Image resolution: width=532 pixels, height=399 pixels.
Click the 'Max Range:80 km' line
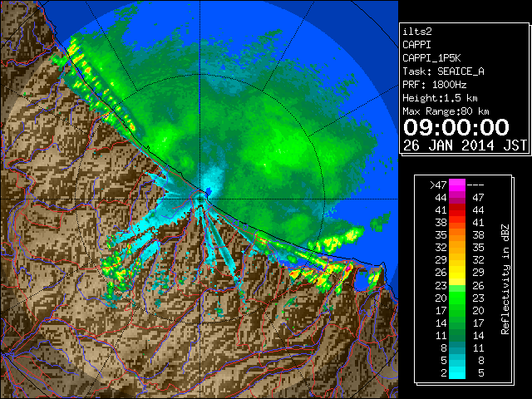(x=446, y=111)
